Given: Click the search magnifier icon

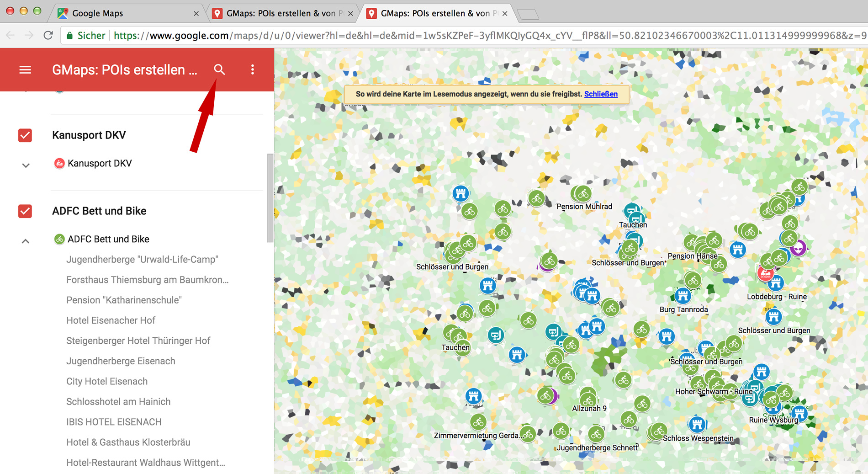Looking at the screenshot, I should (219, 69).
